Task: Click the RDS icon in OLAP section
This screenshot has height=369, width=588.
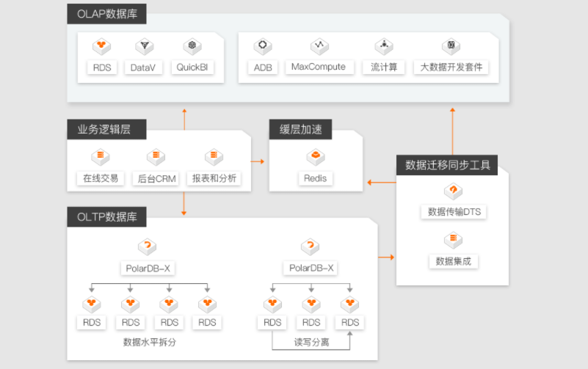Action: coord(101,46)
